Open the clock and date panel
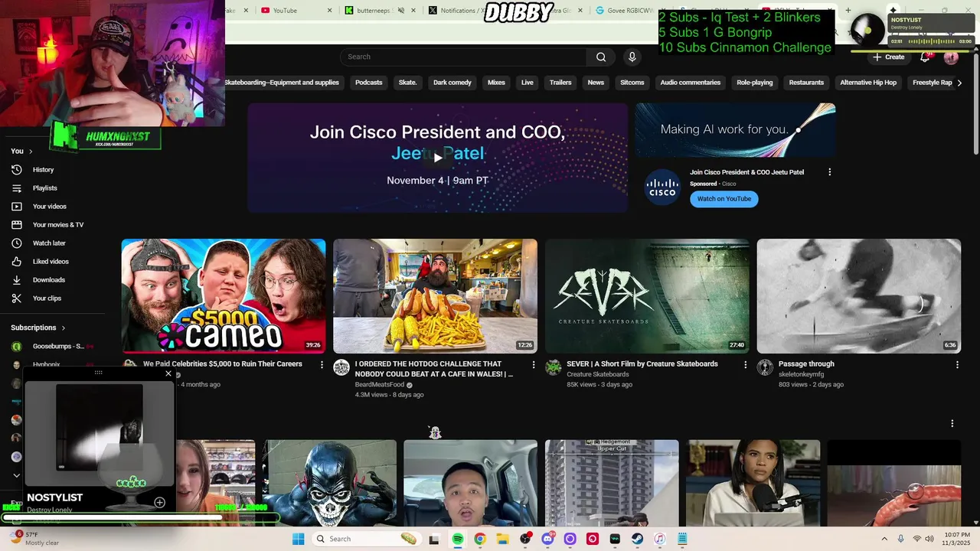This screenshot has width=980, height=551. 957,539
